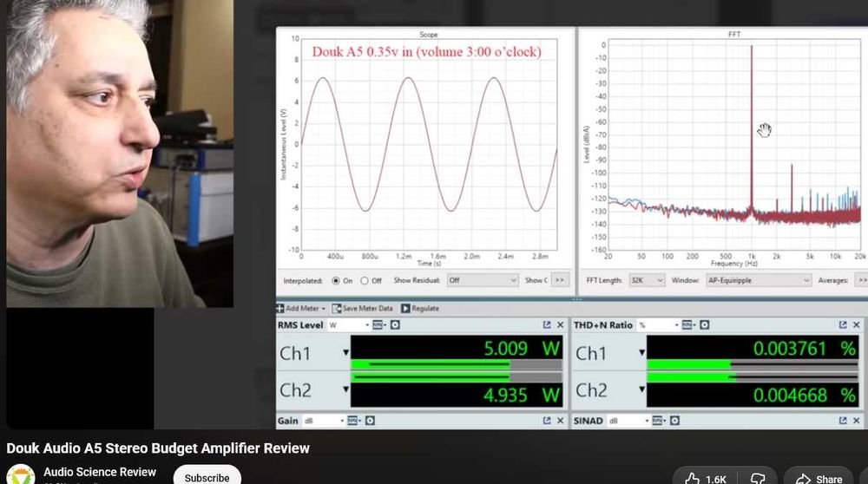Subscribe to Audio Science Review channel
This screenshot has width=868, height=484.
[x=207, y=477]
